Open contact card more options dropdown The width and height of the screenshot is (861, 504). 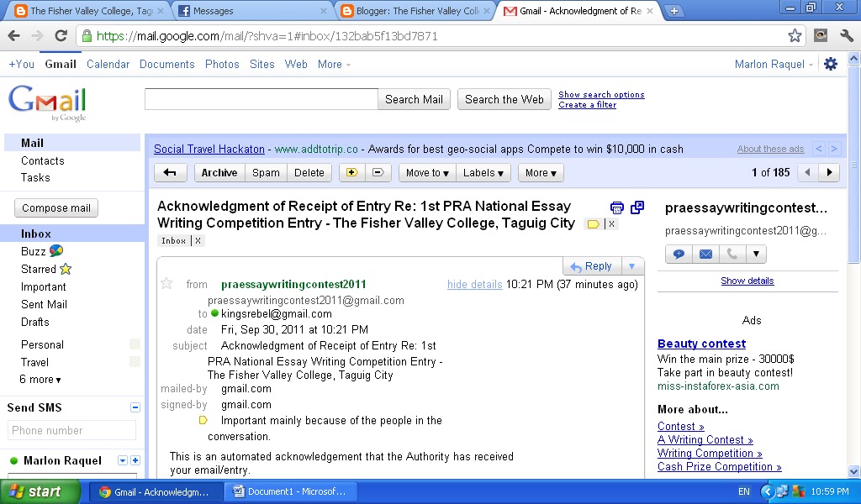point(756,254)
